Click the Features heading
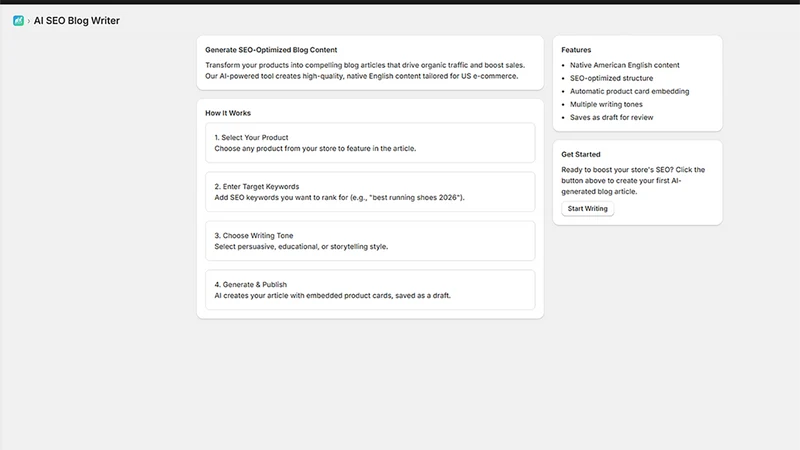Viewport: 800px width, 450px height. coord(576,50)
